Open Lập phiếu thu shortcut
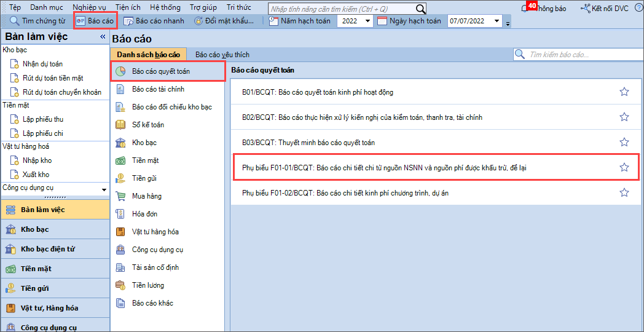This screenshot has width=644, height=332. (43, 119)
